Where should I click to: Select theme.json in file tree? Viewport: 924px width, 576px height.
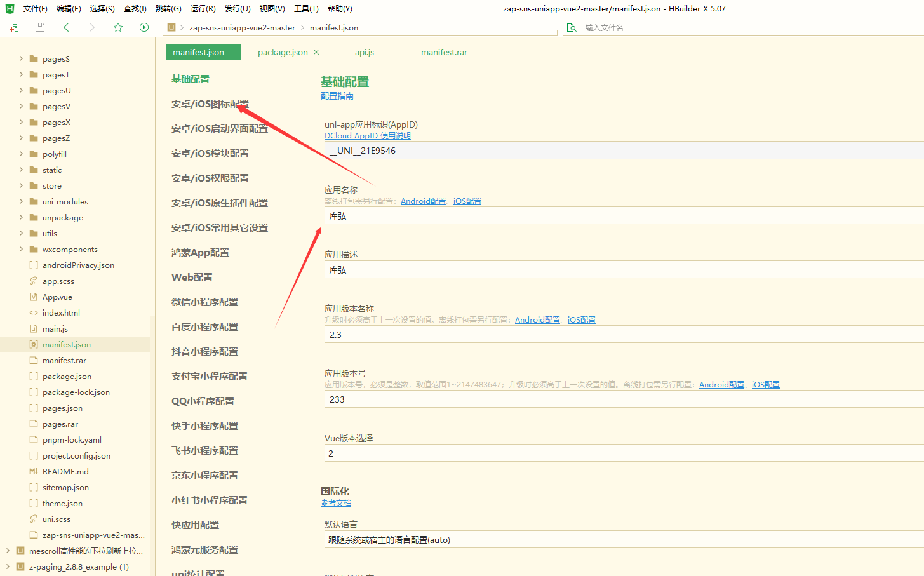pyautogui.click(x=62, y=503)
